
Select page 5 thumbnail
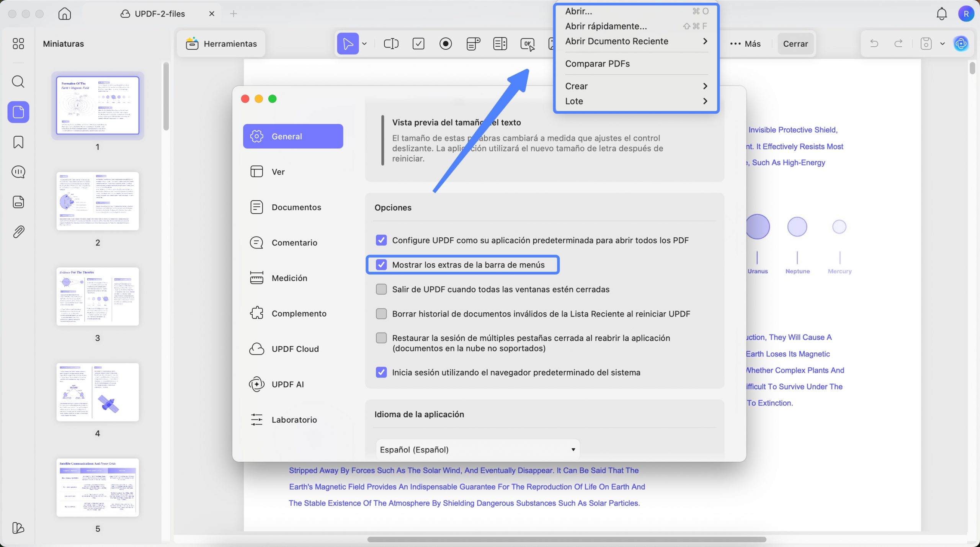pyautogui.click(x=98, y=487)
